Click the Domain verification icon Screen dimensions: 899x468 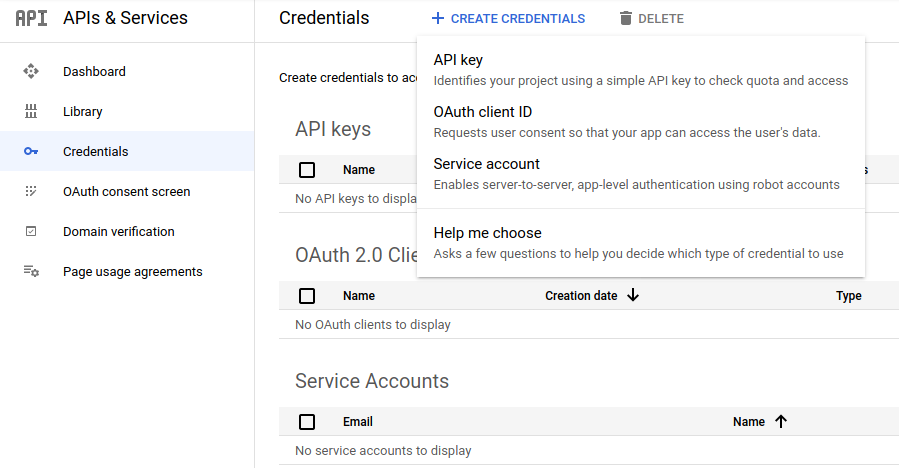tap(31, 232)
